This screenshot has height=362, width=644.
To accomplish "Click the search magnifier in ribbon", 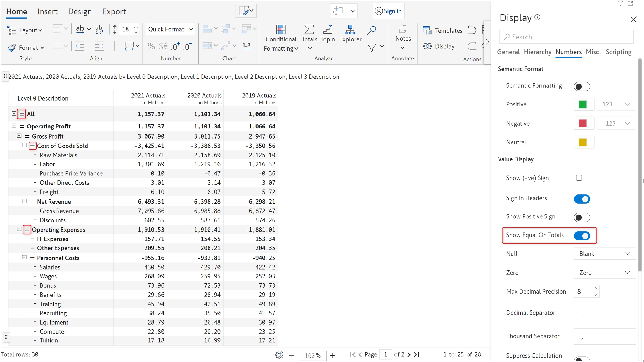I will (x=371, y=30).
